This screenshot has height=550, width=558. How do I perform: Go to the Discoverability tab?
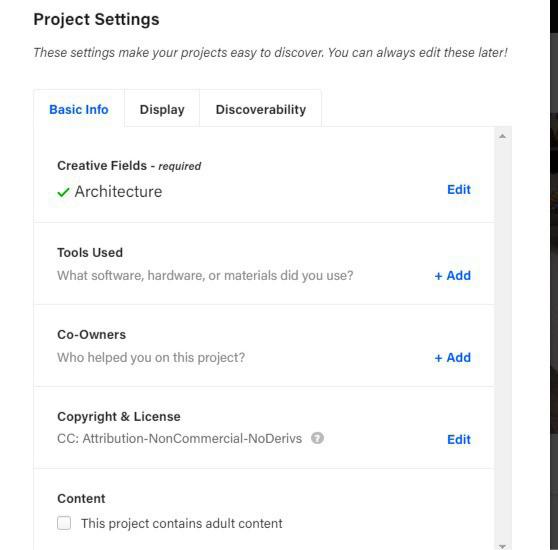[x=260, y=109]
